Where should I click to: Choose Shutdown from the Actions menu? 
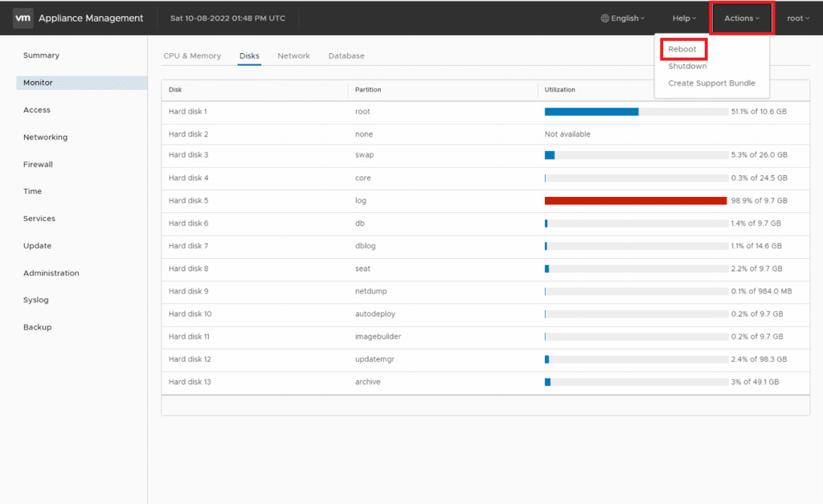[688, 66]
